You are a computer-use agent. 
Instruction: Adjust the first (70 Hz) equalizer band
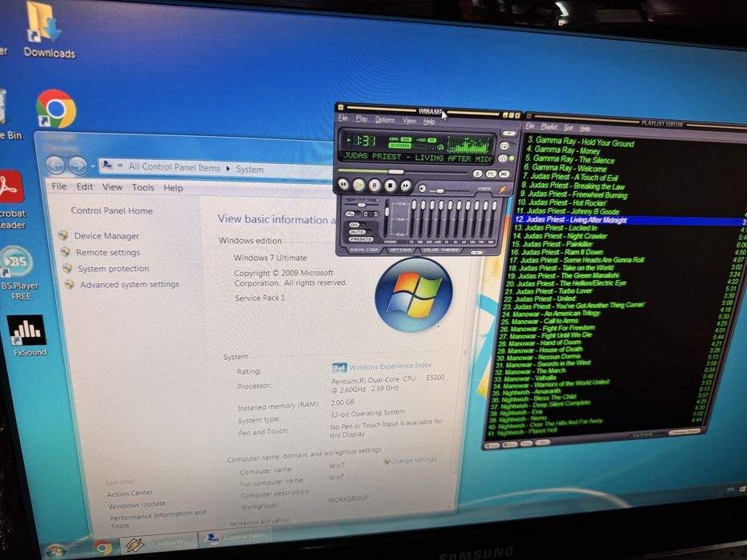point(414,218)
